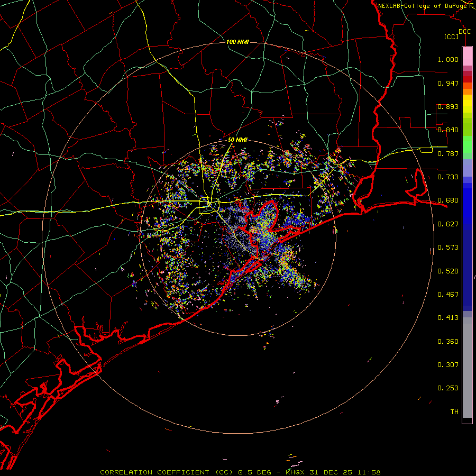The image size is (476, 476).
Task: Click the 0.573 color scale value
Action: point(448,248)
